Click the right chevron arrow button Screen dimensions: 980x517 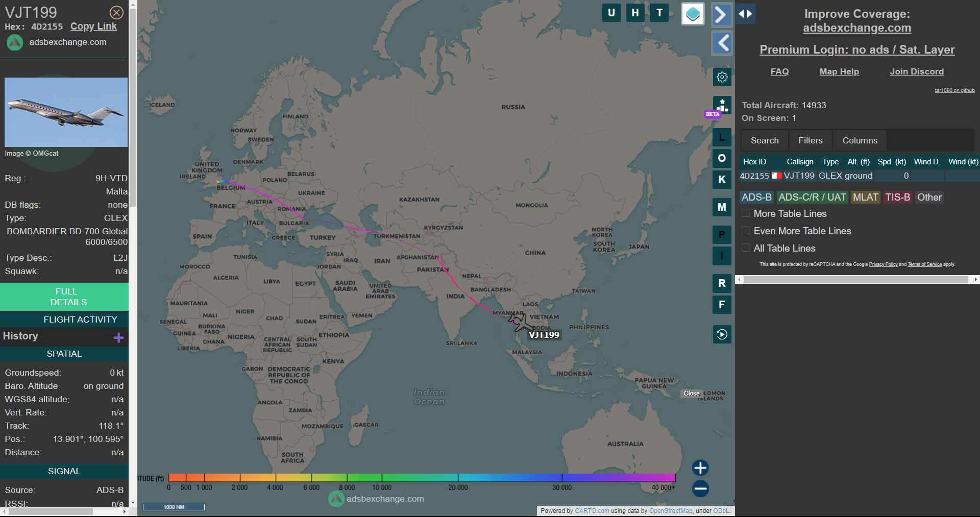pyautogui.click(x=721, y=14)
